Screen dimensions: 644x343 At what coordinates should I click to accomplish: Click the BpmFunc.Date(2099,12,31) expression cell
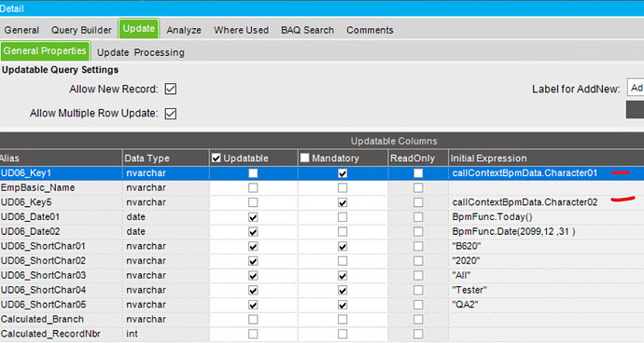[x=546, y=231]
